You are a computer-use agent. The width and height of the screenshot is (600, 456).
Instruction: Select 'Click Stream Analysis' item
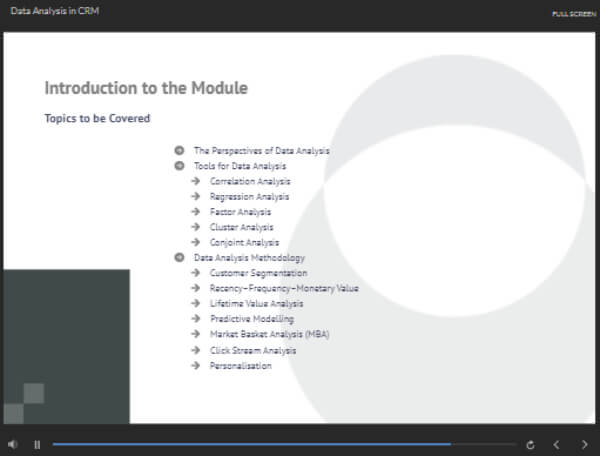tap(253, 350)
